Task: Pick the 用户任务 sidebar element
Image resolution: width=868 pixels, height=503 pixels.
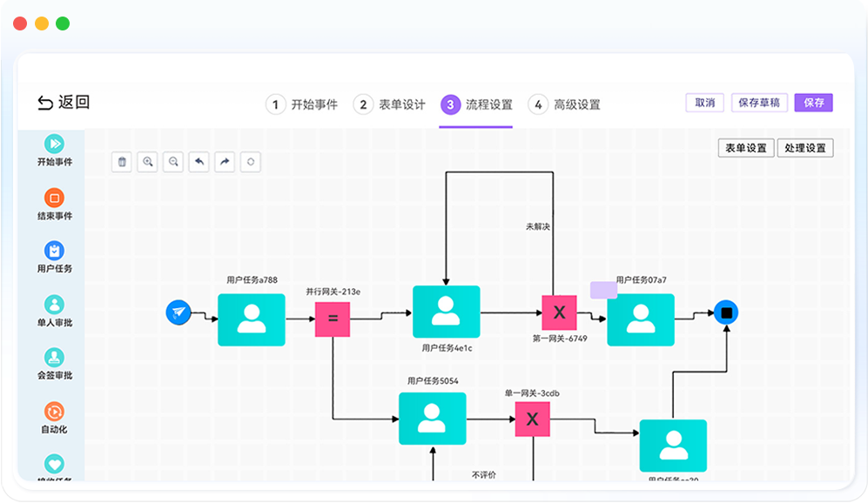Action: point(54,251)
